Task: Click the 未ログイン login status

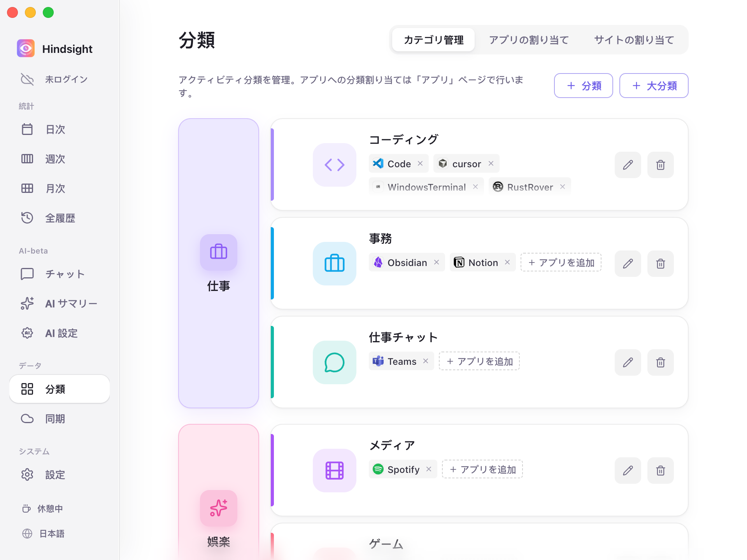Action: pos(60,79)
